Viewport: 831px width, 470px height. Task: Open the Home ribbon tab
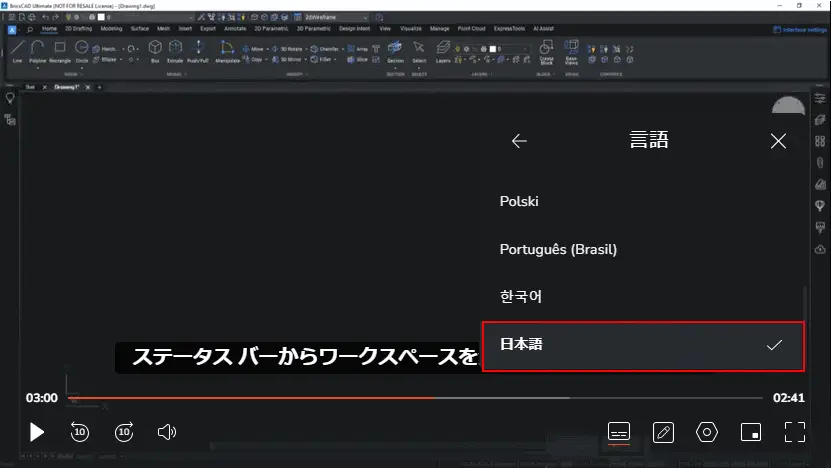(49, 29)
